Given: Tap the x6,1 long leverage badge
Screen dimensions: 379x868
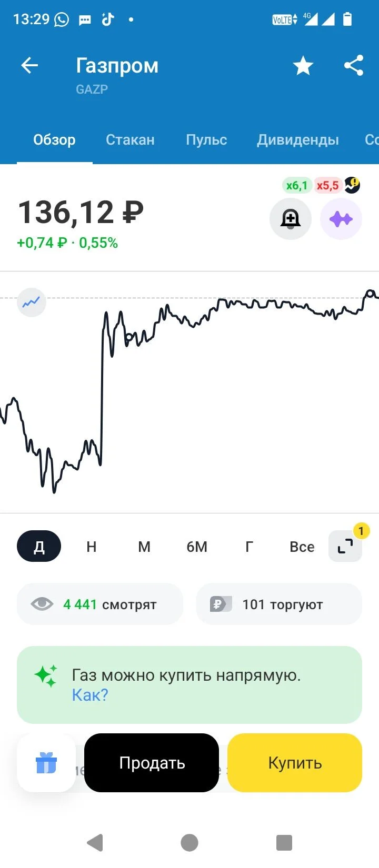Looking at the screenshot, I should [x=297, y=185].
